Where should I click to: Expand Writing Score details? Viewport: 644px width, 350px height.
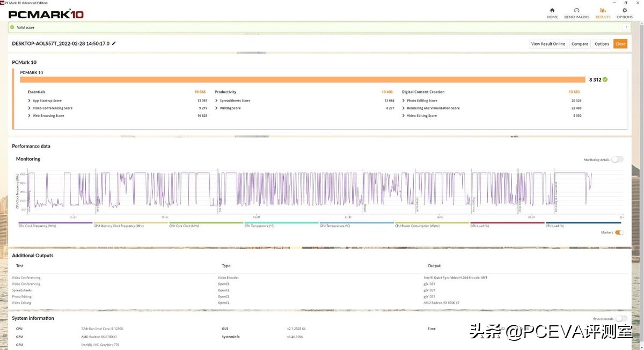[216, 108]
